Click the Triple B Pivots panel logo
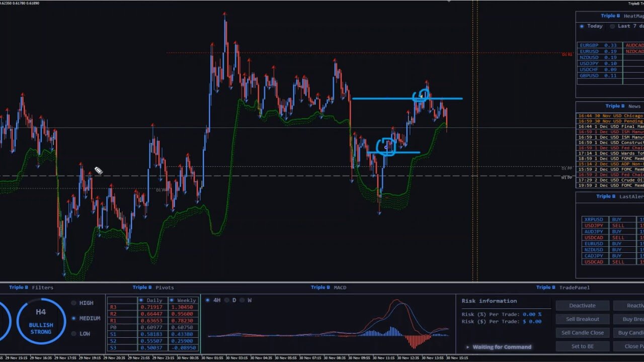Screen dimensions: 644x362 (142, 288)
